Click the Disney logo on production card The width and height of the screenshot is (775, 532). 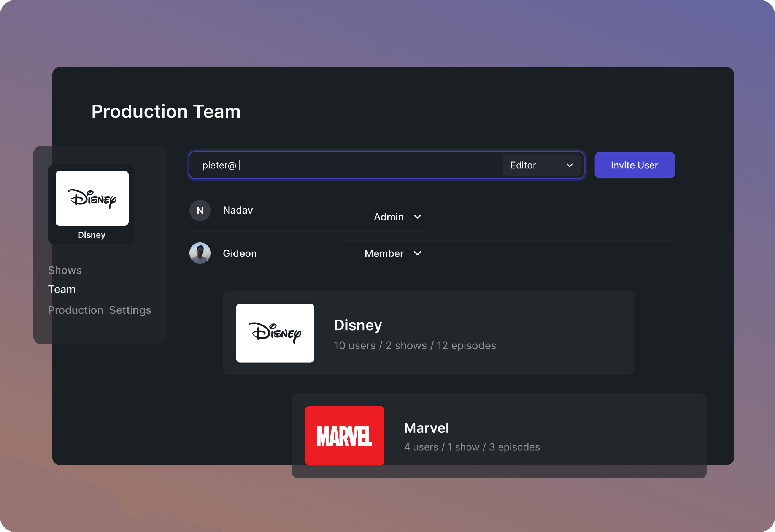(x=275, y=333)
